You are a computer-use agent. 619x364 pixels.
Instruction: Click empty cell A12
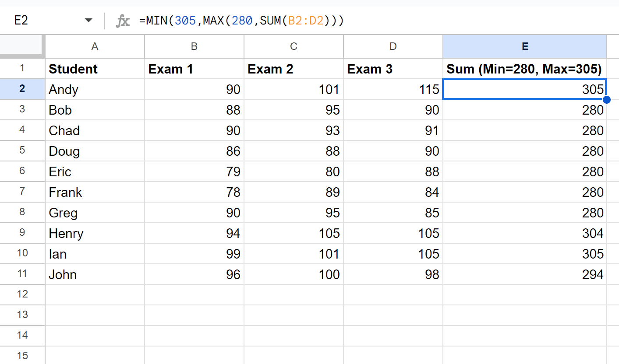pyautogui.click(x=95, y=295)
